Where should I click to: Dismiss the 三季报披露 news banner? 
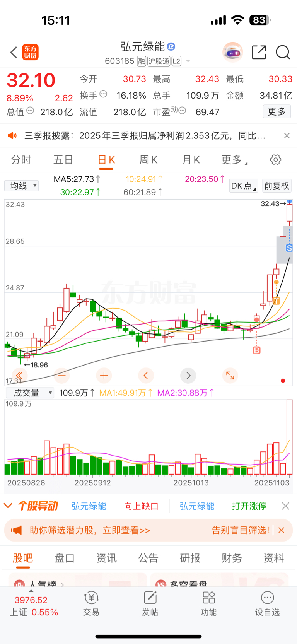coord(287,135)
